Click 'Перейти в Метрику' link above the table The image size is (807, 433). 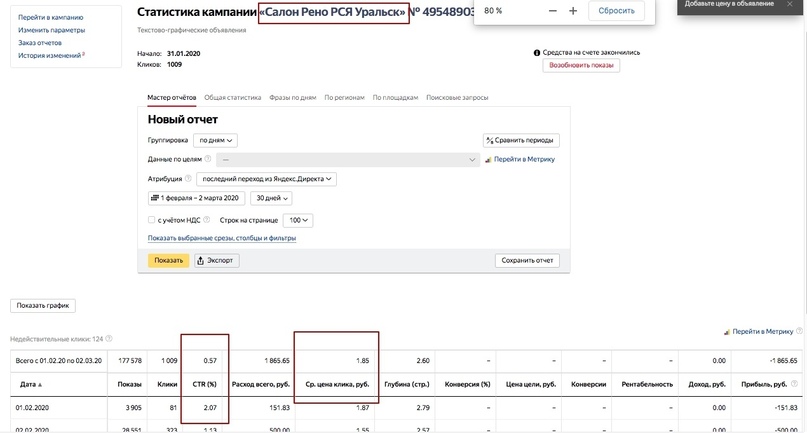pos(763,332)
